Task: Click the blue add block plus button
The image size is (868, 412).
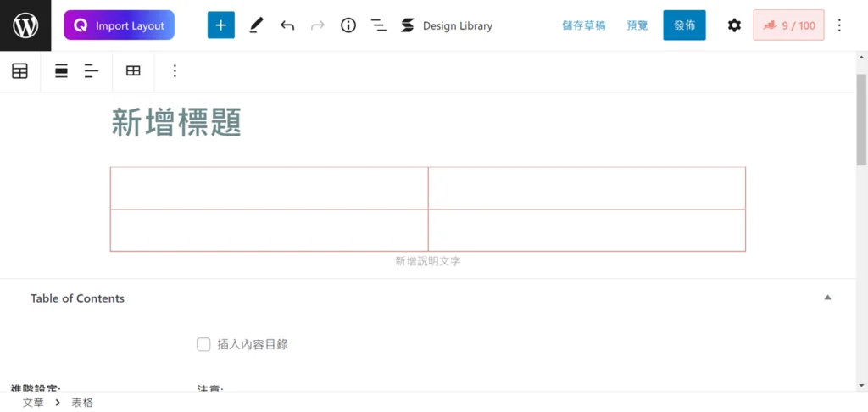Action: pos(221,25)
